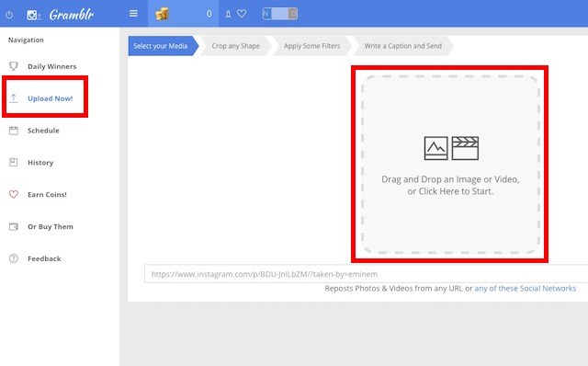Go to Crop any Shape step
Viewport: 588px width, 366px height.
tap(236, 46)
